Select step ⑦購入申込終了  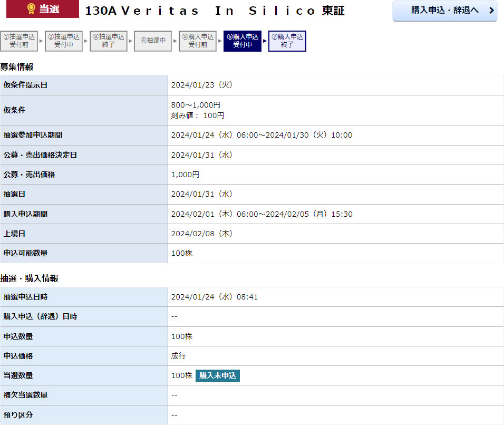pos(287,41)
